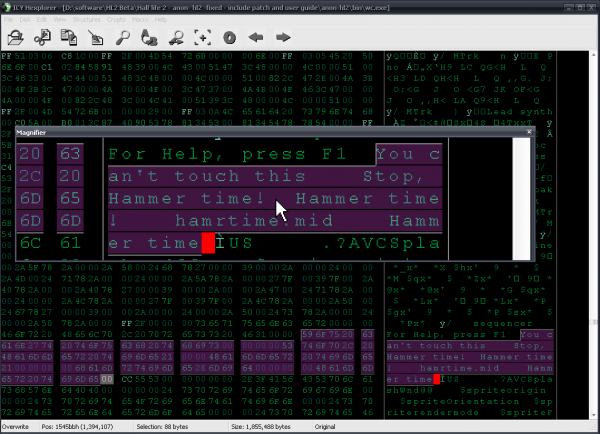This screenshot has height=434, width=600.
Task: Click 'For Help, press F1' in main text column
Action: [x=447, y=335]
